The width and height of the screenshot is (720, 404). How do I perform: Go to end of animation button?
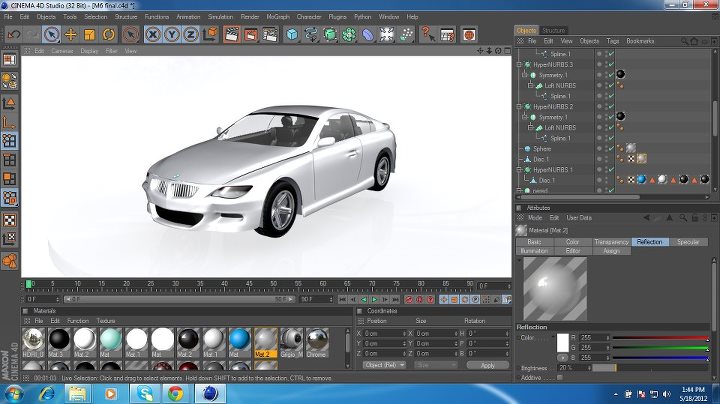(395, 299)
